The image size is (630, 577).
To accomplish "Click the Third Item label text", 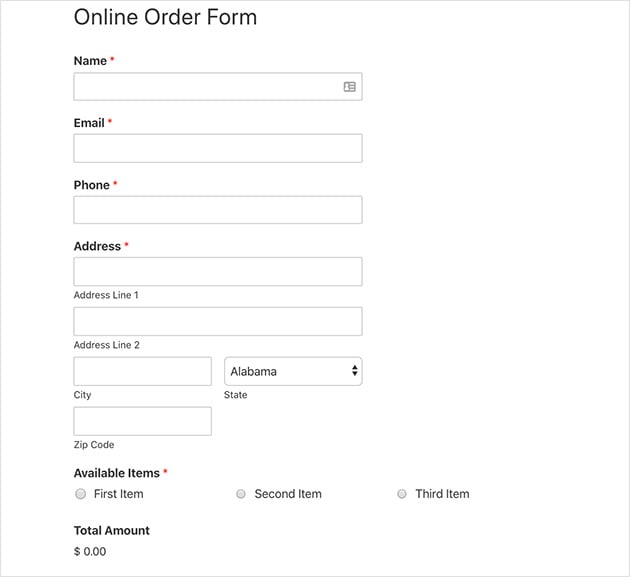I will coord(442,493).
